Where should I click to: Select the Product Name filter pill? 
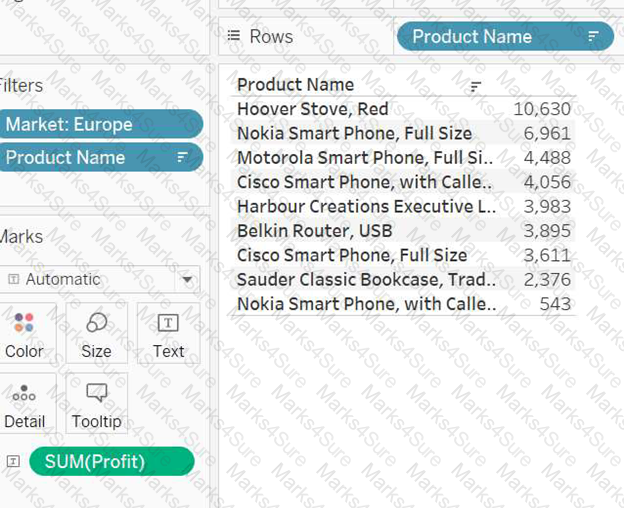[x=100, y=158]
